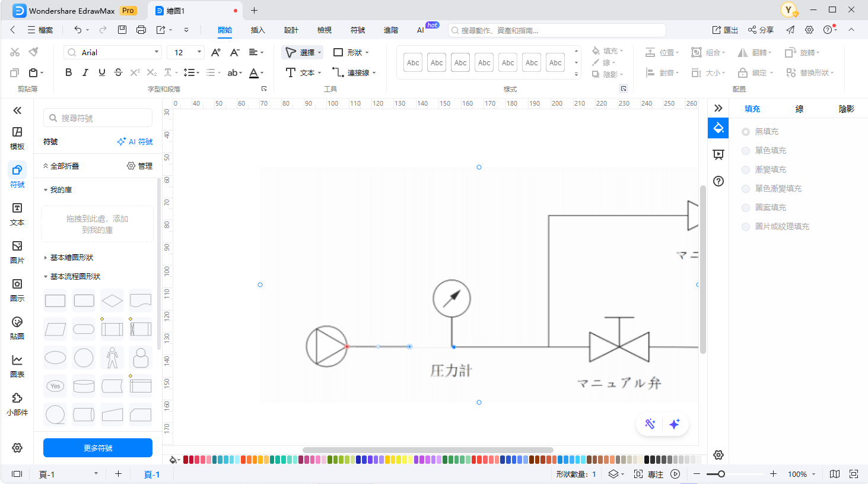Screen dimensions: 868x484
Task: Choose the gradient fill radio option
Action: coord(746,170)
